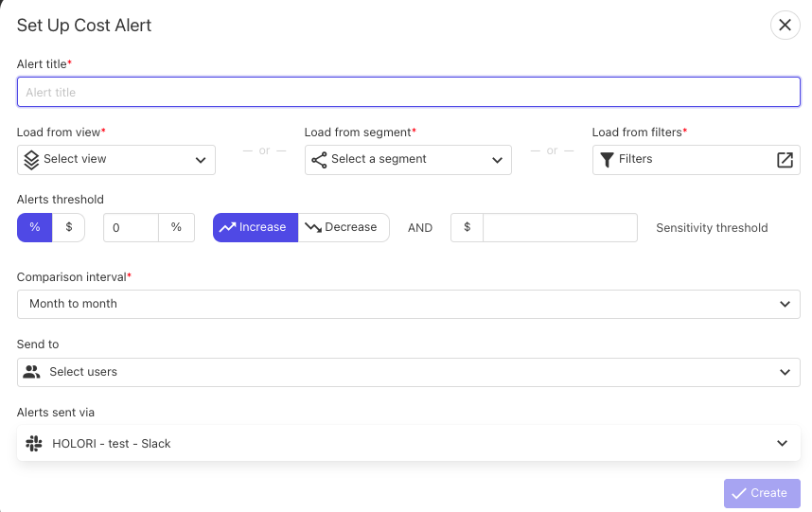Viewport: 812px width, 512px height.
Task: Click the downward trend arrow icon
Action: pos(313,227)
